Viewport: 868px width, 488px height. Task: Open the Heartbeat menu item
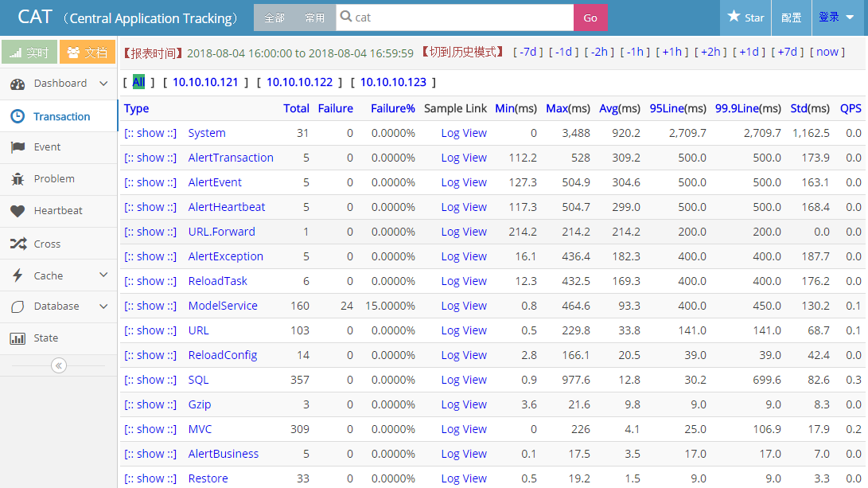coord(59,211)
